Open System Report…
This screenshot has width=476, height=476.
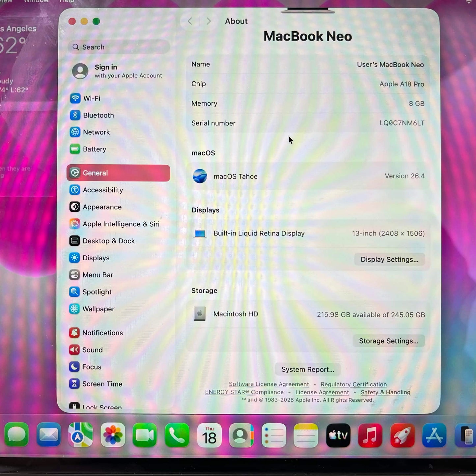point(308,370)
